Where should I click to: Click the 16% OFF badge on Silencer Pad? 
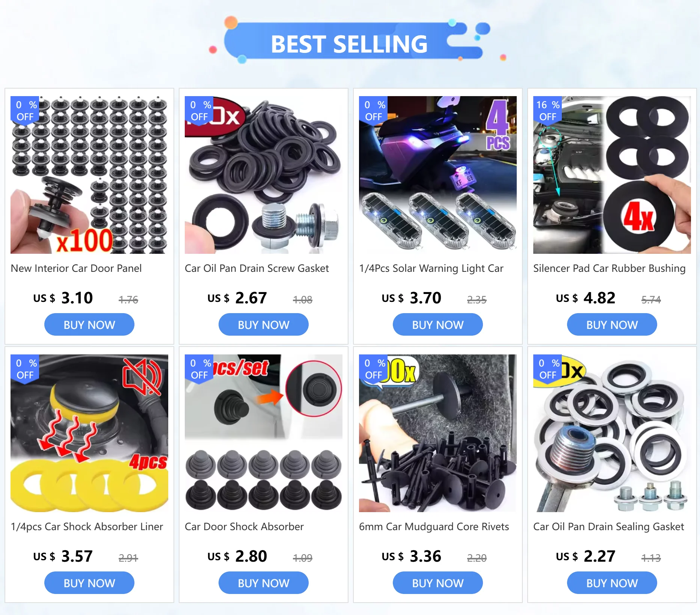[x=548, y=110]
